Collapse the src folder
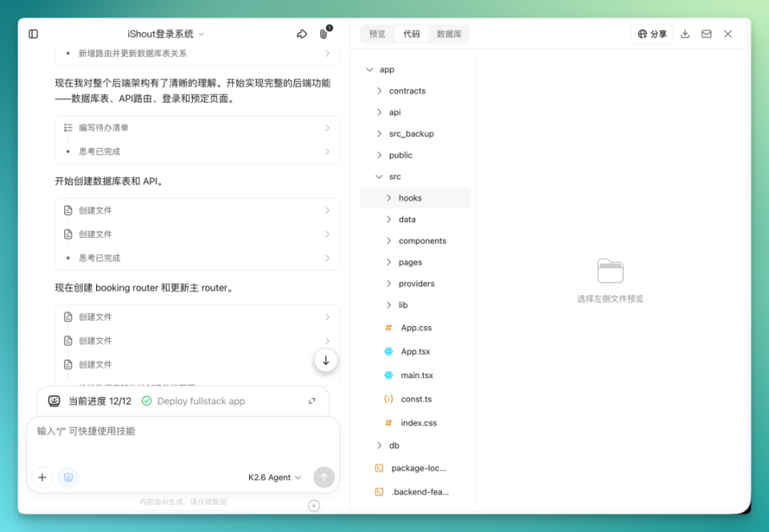769x532 pixels. [x=379, y=176]
